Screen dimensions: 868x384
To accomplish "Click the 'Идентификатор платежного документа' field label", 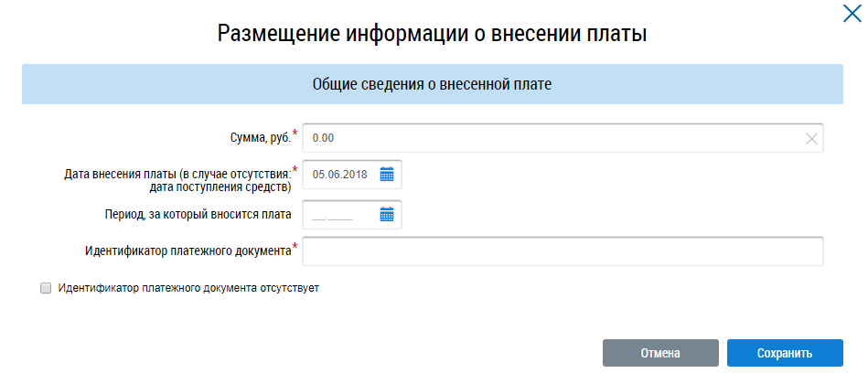I will (x=188, y=251).
